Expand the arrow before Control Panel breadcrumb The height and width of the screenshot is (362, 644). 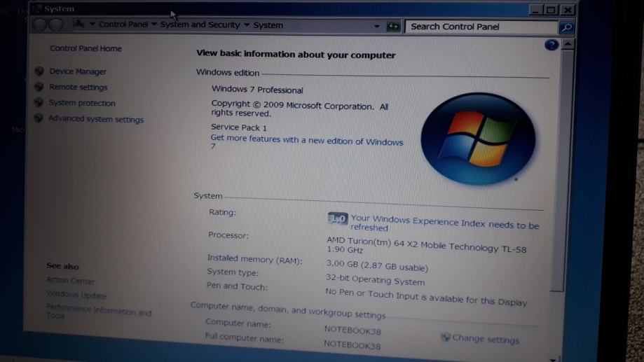point(93,25)
